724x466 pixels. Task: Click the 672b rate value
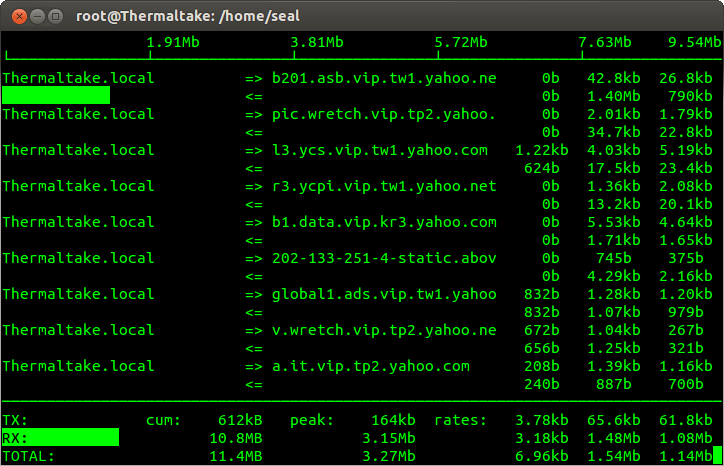[542, 330]
